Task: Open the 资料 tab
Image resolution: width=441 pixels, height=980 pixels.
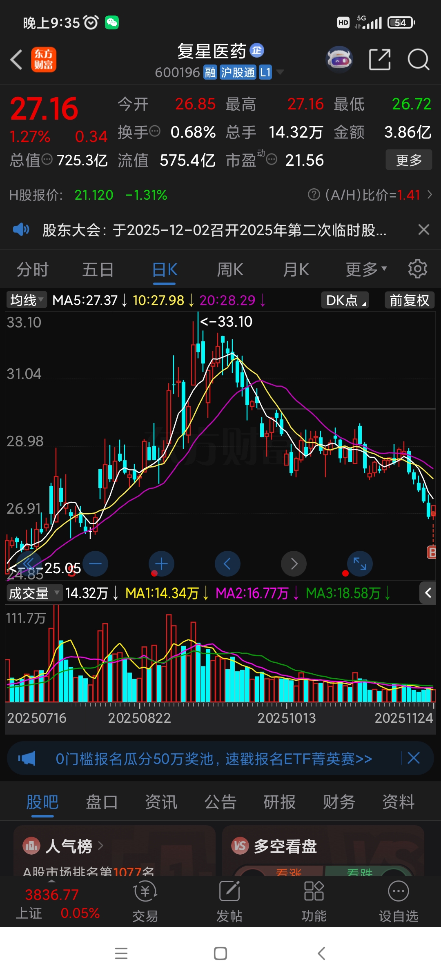Action: click(398, 802)
